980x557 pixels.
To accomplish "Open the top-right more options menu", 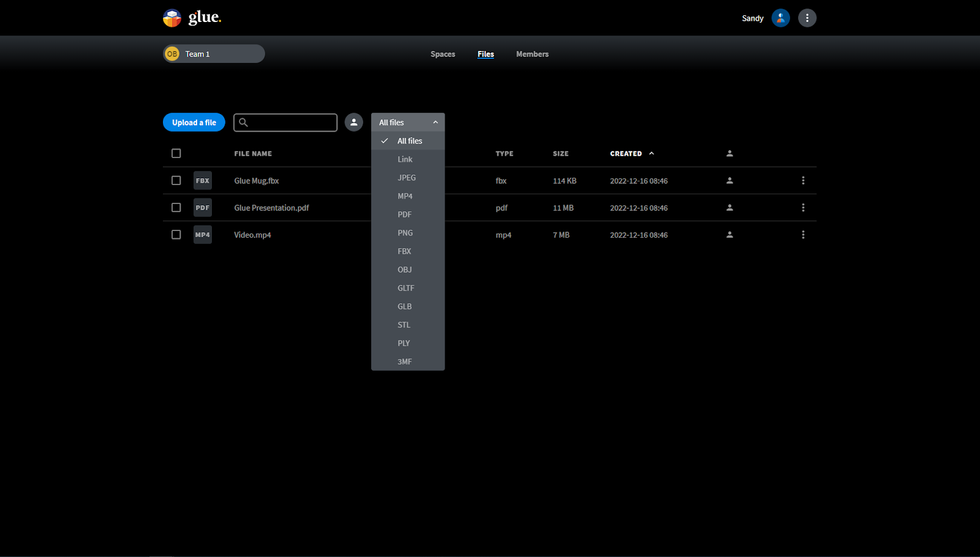I will click(807, 18).
